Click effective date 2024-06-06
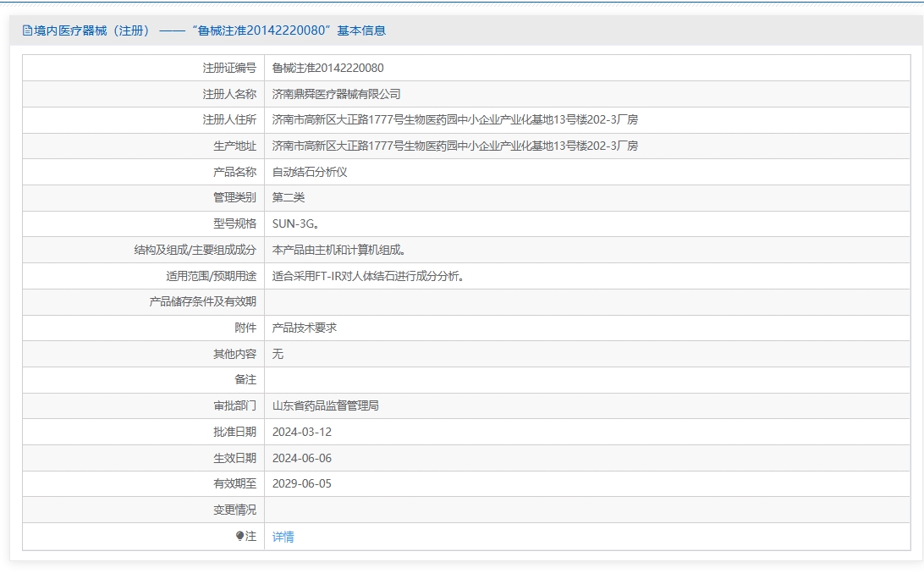 (302, 458)
